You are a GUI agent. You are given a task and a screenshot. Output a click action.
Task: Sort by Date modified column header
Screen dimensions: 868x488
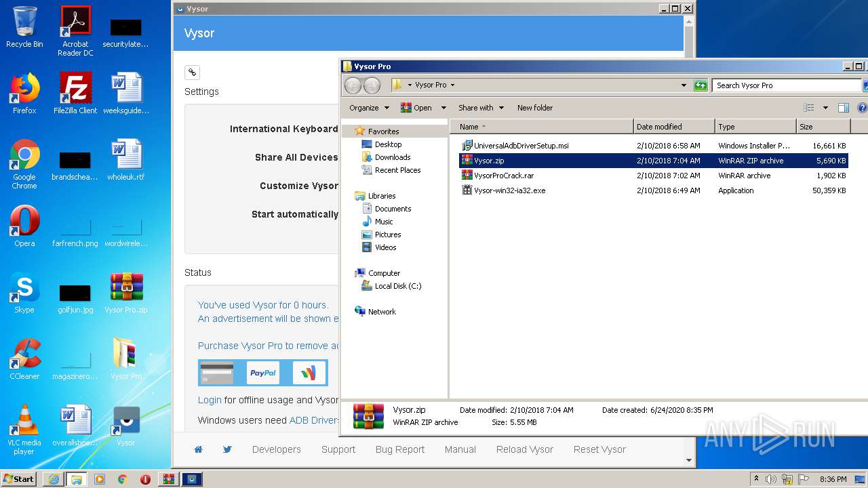674,127
